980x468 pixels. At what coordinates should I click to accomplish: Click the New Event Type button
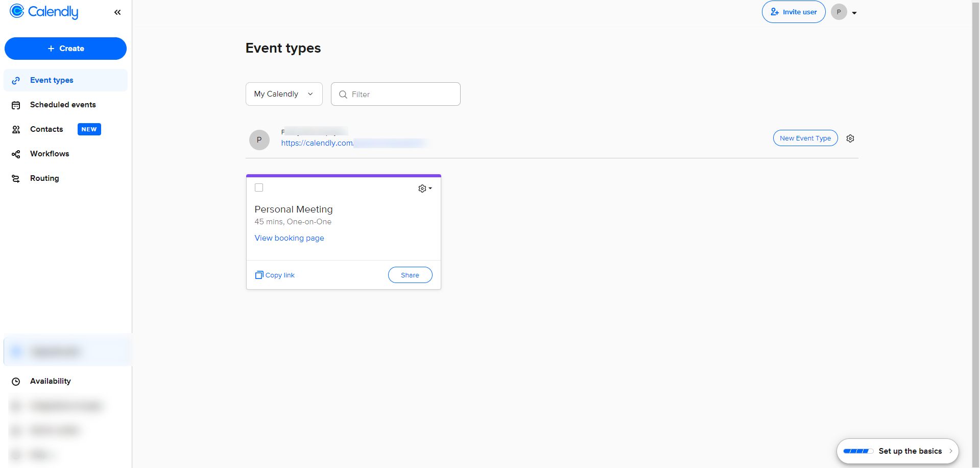click(x=805, y=138)
